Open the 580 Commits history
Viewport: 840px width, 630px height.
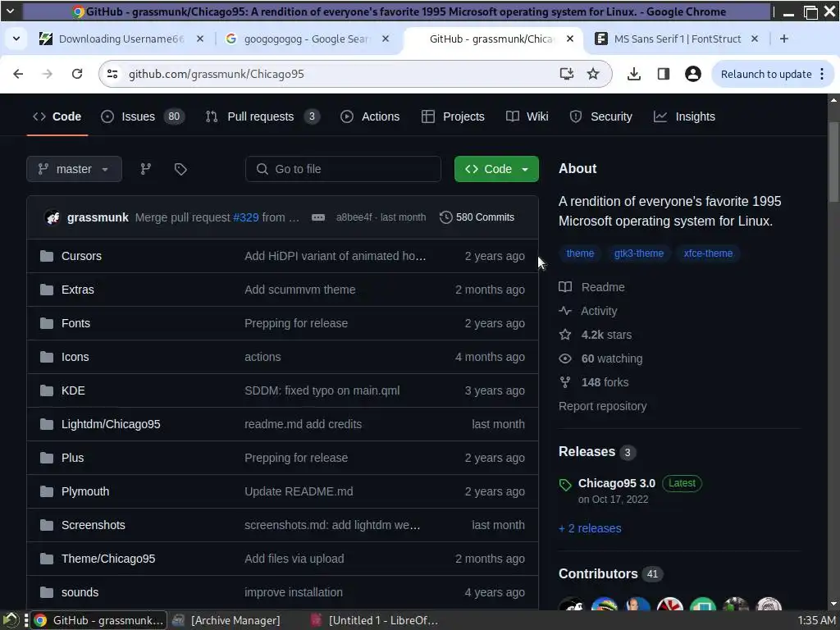[x=477, y=217]
